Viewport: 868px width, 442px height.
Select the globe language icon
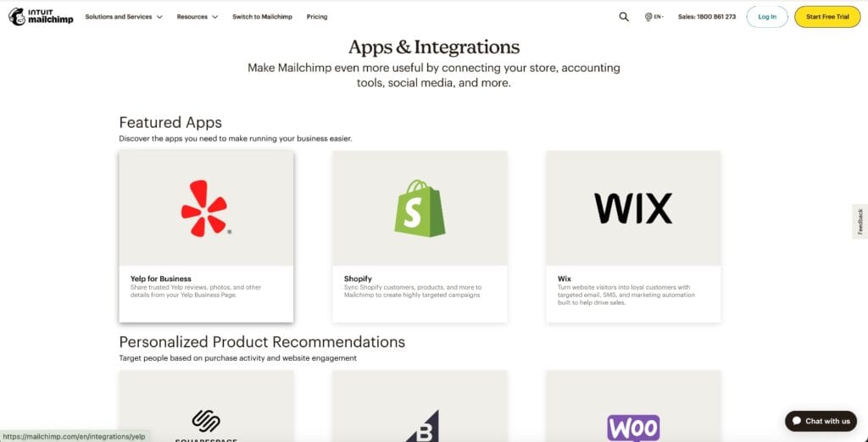point(648,17)
